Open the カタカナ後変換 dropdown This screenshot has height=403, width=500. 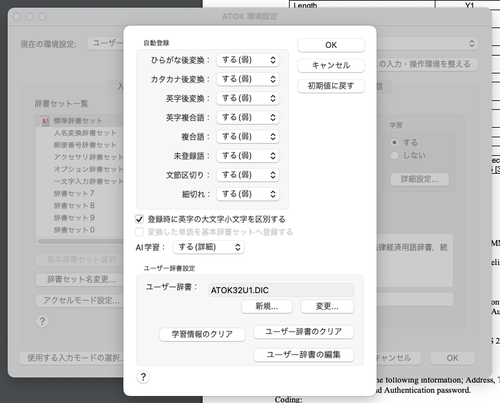(x=248, y=79)
